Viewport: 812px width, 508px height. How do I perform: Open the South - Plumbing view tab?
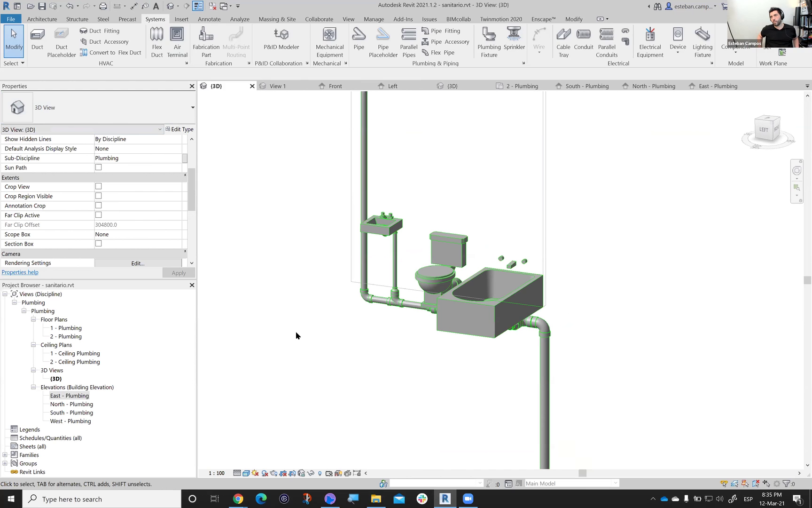[x=586, y=86]
